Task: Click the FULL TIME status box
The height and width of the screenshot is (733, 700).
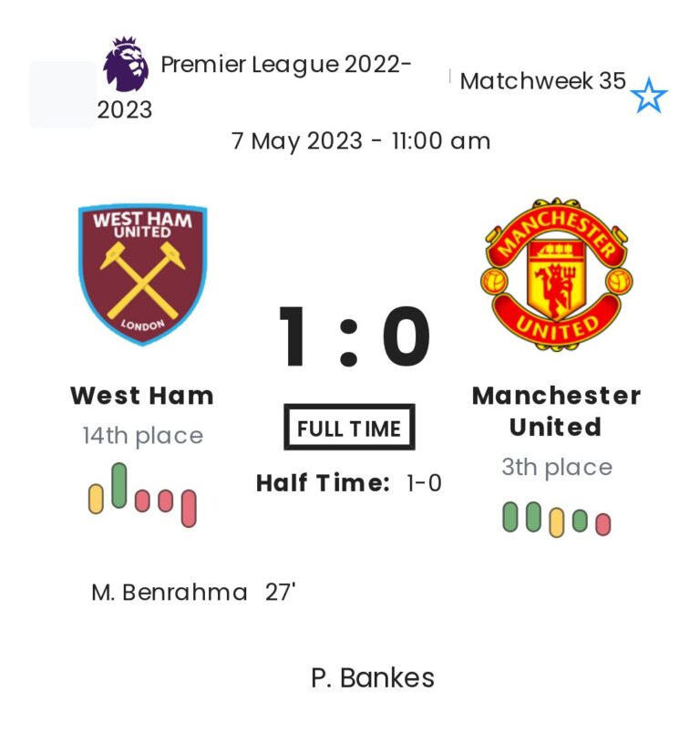Action: click(x=349, y=428)
